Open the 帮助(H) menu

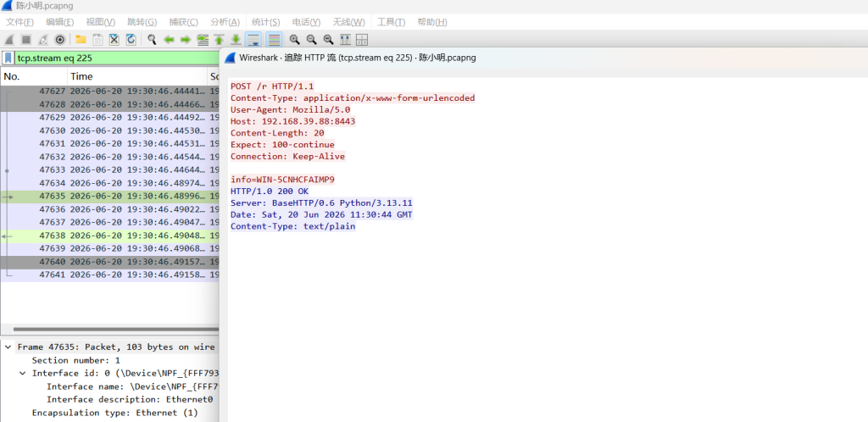pyautogui.click(x=432, y=22)
